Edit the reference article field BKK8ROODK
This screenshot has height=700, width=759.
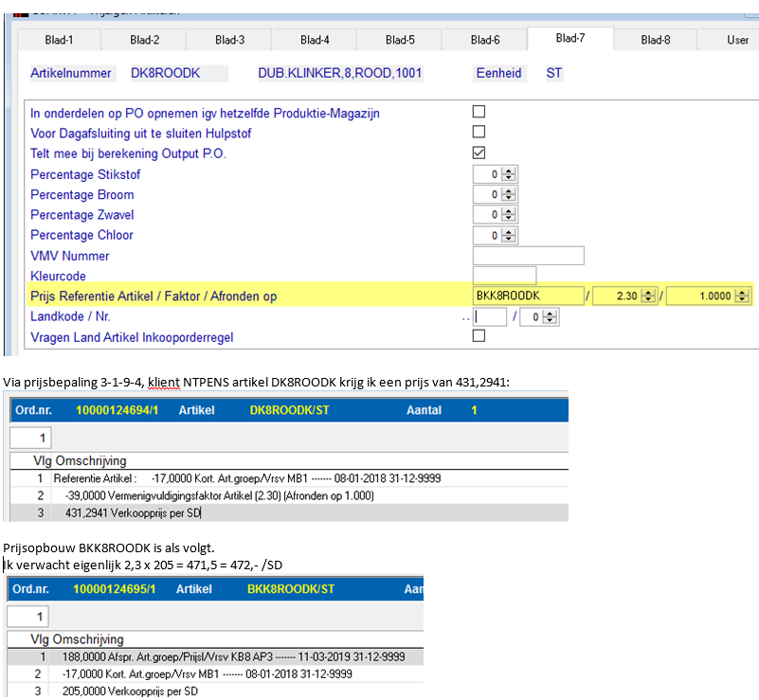coord(528,296)
